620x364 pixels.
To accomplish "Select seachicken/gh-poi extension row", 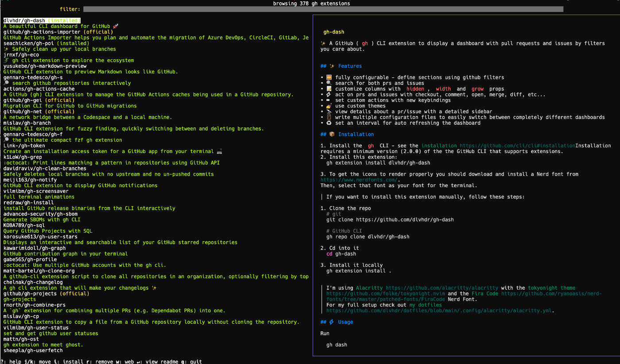I will click(x=46, y=43).
